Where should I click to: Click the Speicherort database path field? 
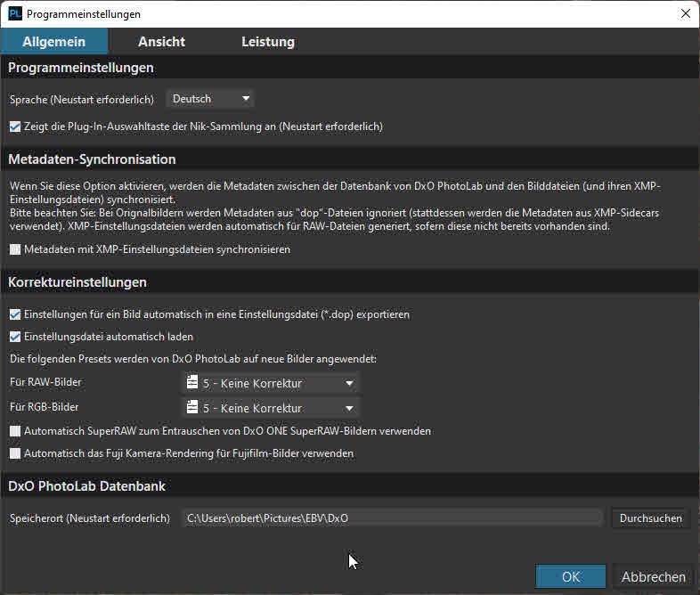392,518
